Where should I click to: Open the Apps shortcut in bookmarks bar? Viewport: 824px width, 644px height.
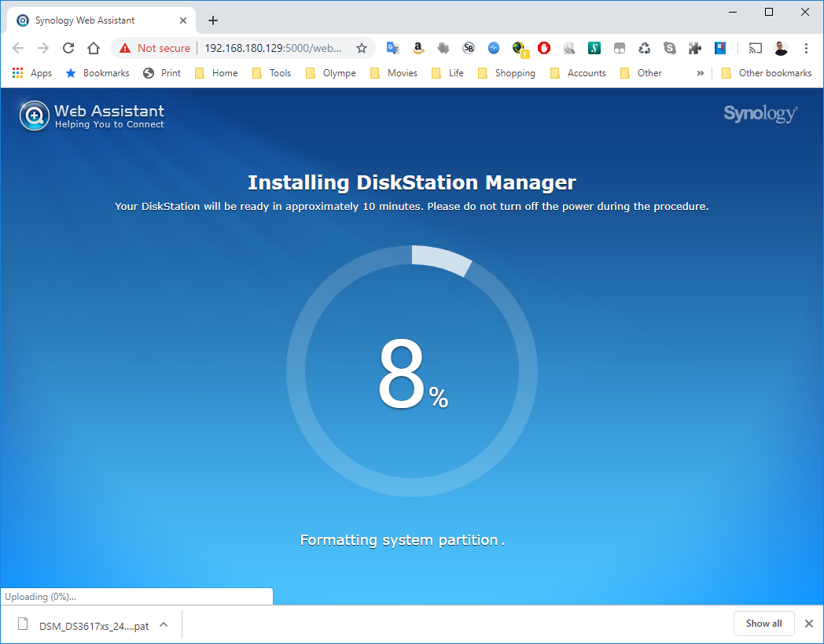point(32,73)
